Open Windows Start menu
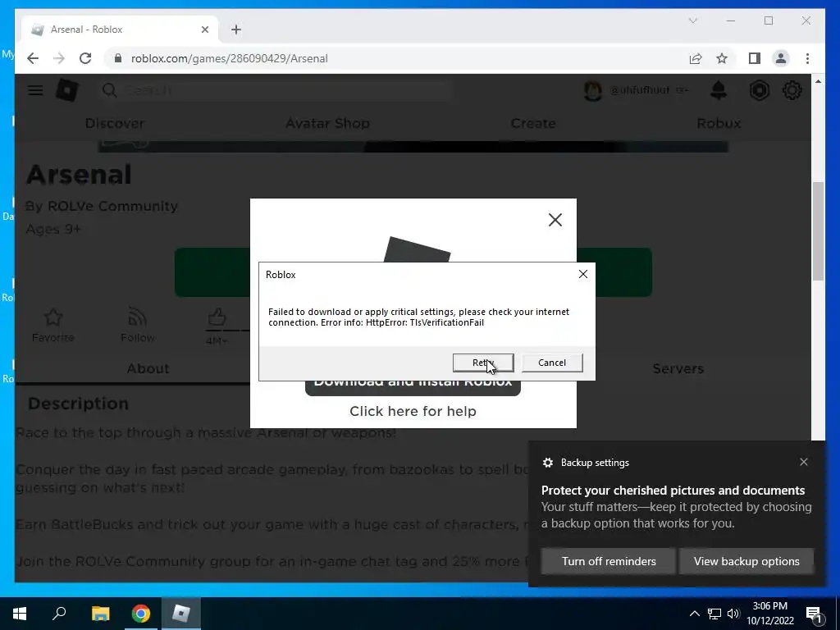The image size is (840, 630). point(20,614)
